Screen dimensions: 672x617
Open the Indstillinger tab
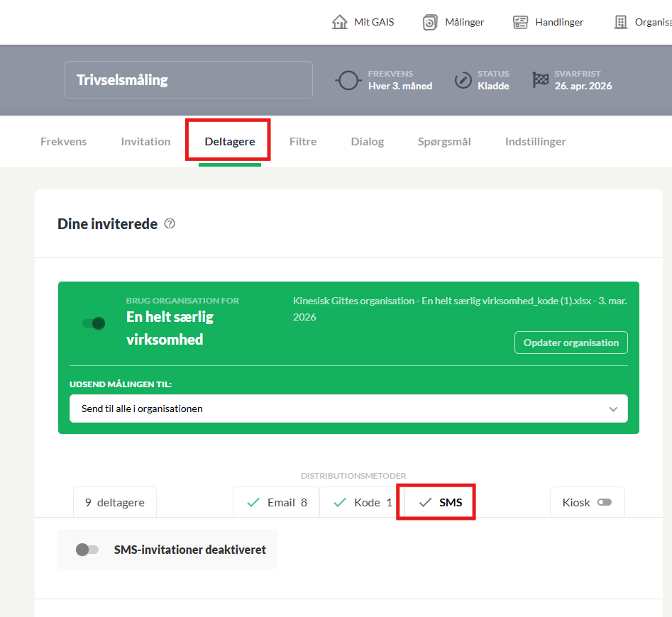535,142
